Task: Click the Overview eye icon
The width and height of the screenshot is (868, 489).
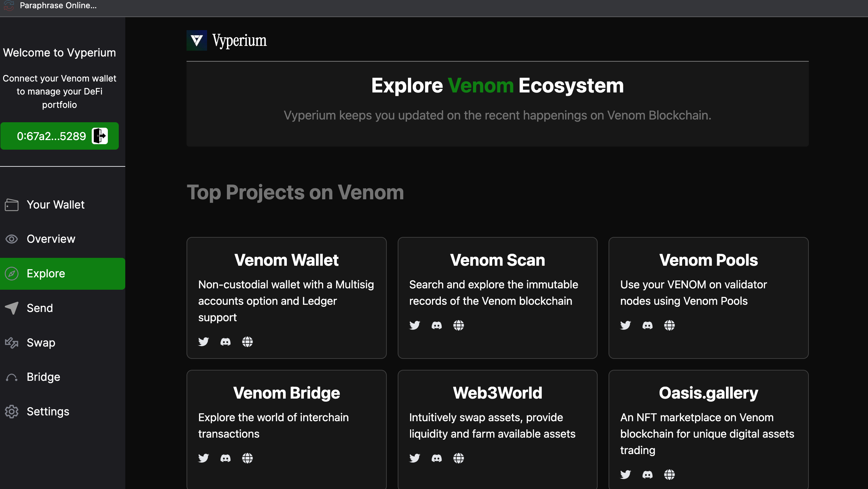Action: click(11, 239)
